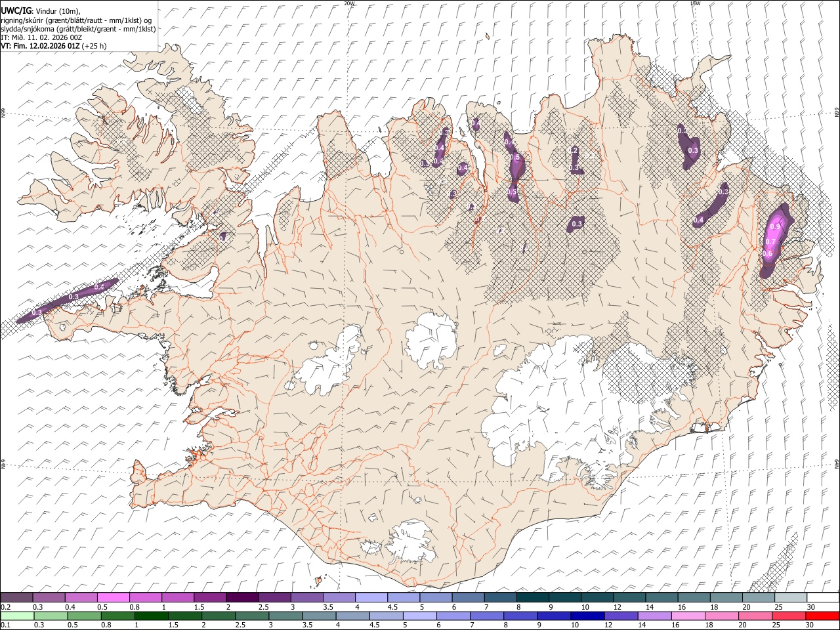Select the 15W longitude label
Viewport: 840px width, 630px height.
point(695,3)
